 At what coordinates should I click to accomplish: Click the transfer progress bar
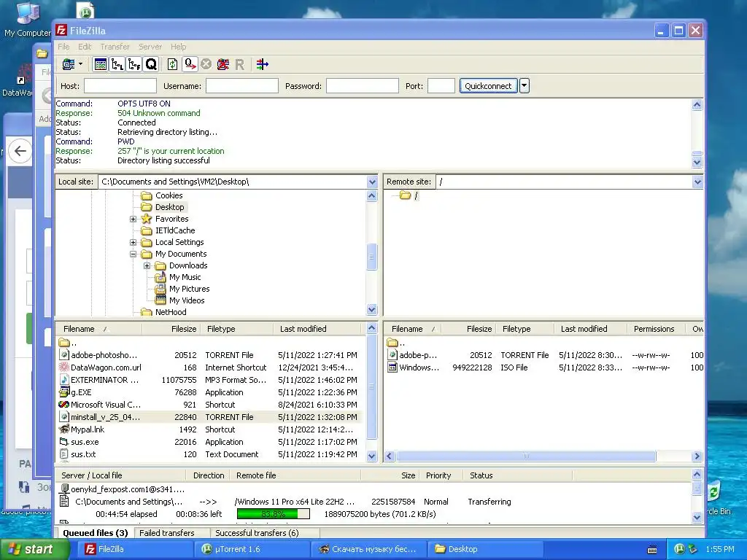(274, 514)
